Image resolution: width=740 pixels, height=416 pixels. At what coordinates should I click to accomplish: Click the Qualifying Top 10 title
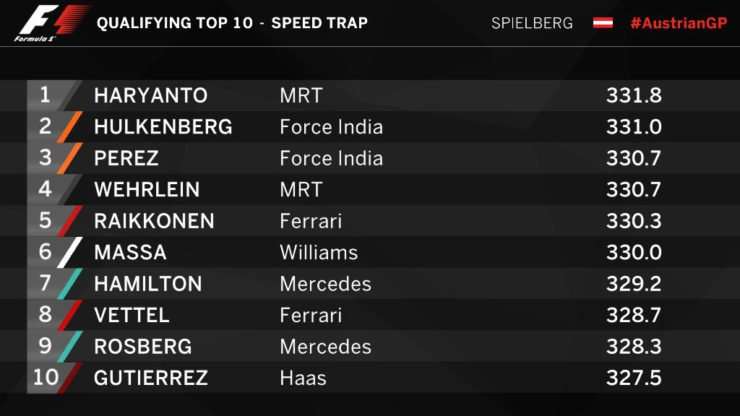pyautogui.click(x=175, y=23)
